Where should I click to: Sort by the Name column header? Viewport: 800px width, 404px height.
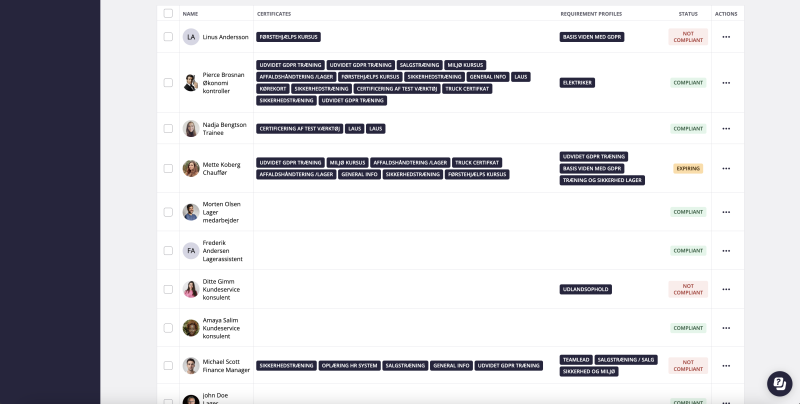[190, 14]
